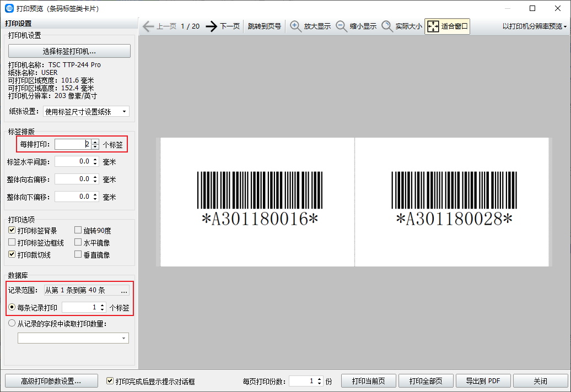Adjust 整体向右偏移 stepper
Image resolution: width=571 pixels, height=392 pixels.
pyautogui.click(x=95, y=179)
